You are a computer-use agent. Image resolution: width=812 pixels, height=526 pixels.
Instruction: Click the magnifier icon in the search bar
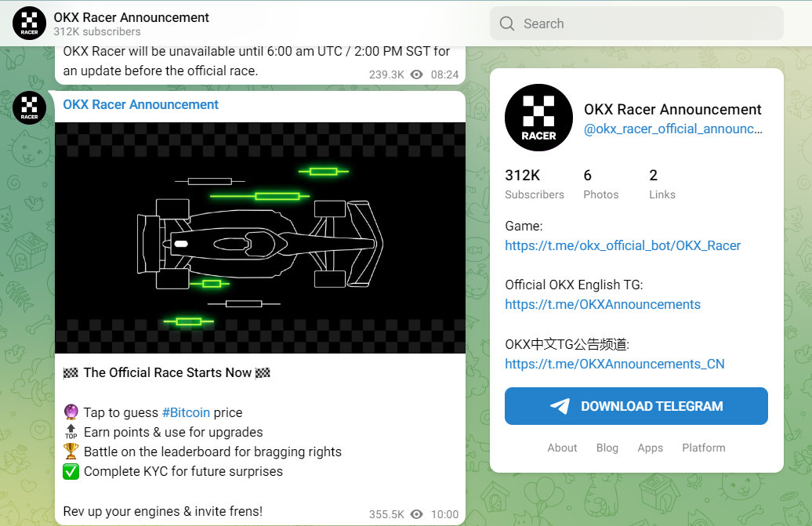pos(507,24)
